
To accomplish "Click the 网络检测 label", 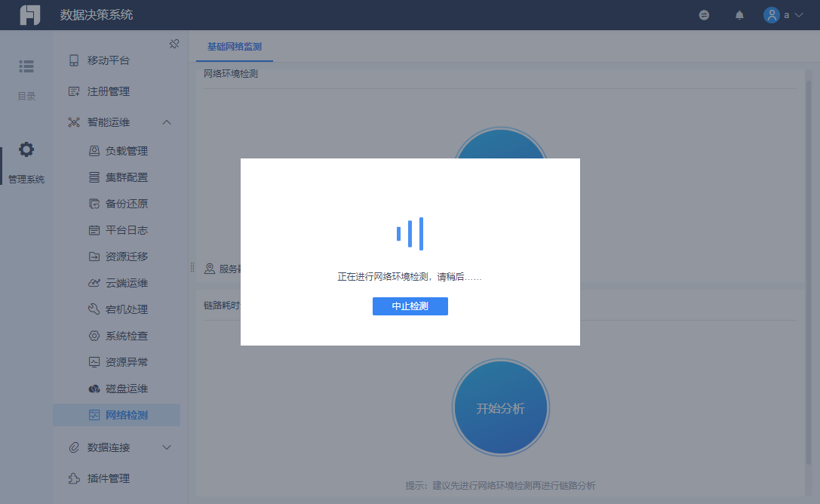I will (x=127, y=415).
